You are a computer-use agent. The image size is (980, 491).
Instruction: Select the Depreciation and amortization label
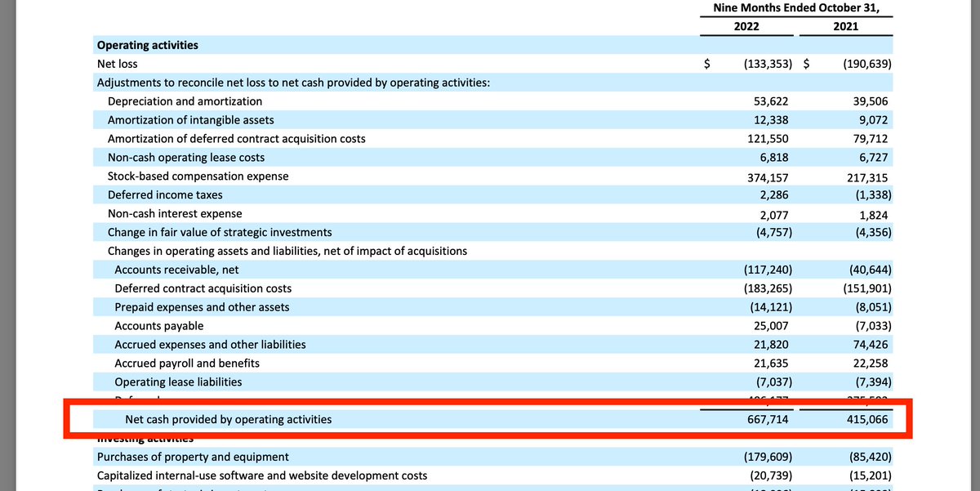point(185,101)
